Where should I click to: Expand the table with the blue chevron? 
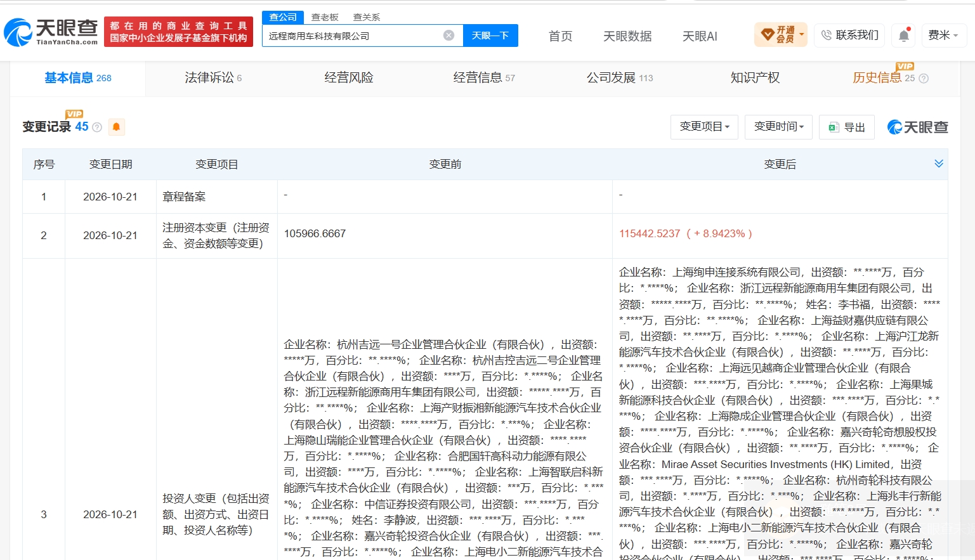(939, 164)
